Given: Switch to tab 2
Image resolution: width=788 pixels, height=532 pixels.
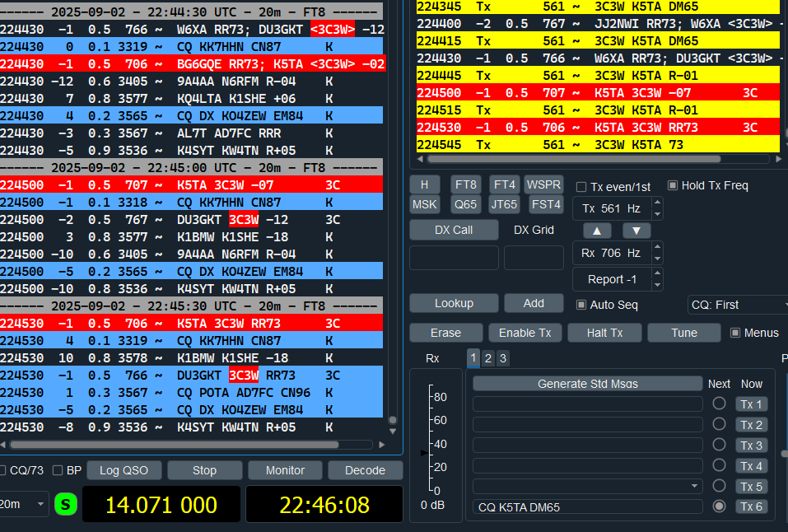Looking at the screenshot, I should tap(488, 358).
